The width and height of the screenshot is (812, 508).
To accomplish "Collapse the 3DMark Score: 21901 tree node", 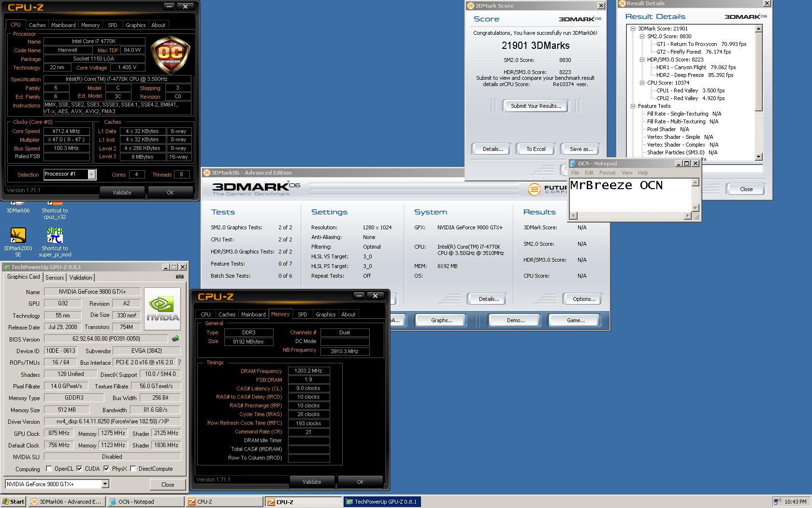I will click(633, 29).
